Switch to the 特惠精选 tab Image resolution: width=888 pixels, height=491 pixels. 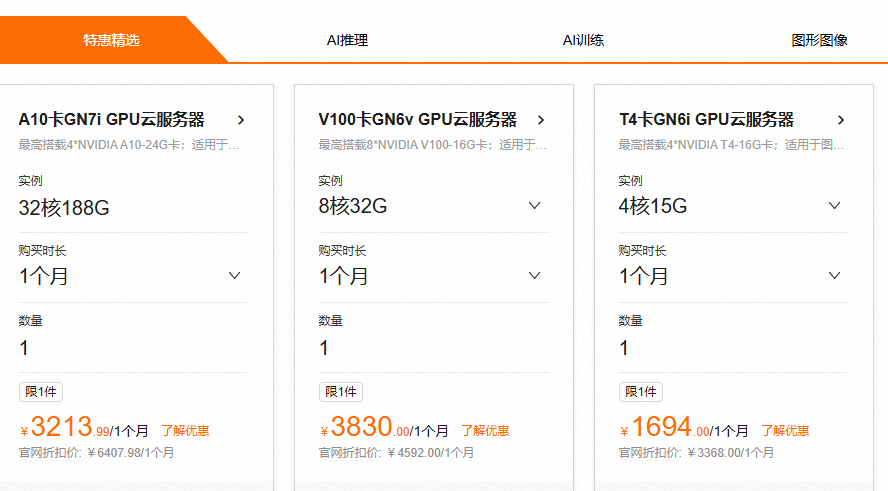click(111, 40)
